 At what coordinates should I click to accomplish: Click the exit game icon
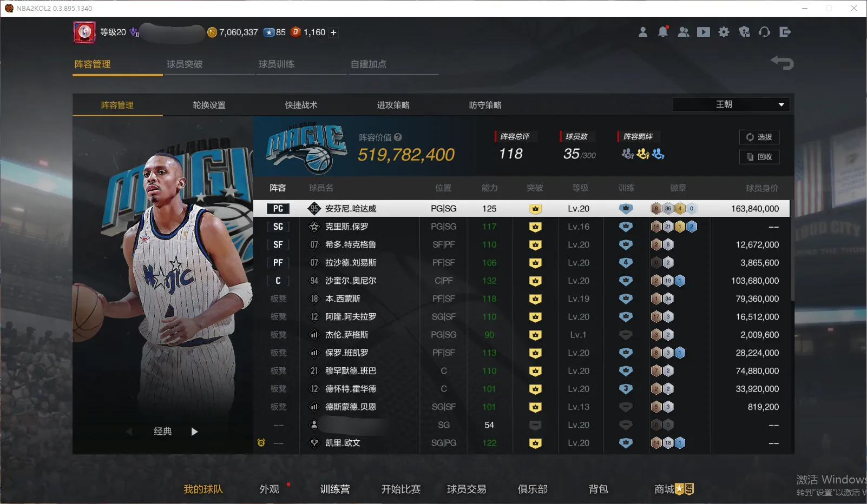coord(785,32)
